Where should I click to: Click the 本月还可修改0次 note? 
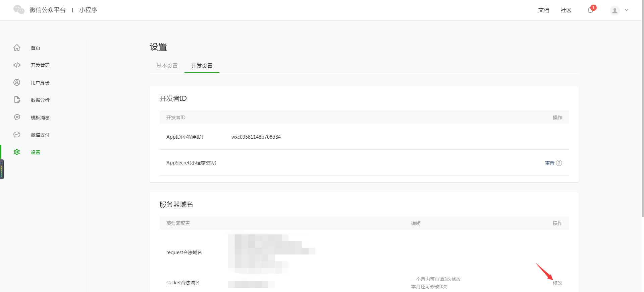429,287
